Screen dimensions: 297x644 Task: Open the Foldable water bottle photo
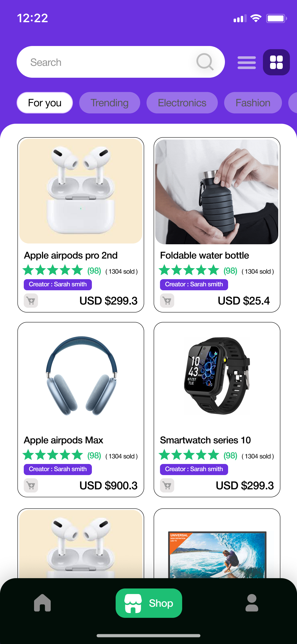click(x=217, y=192)
